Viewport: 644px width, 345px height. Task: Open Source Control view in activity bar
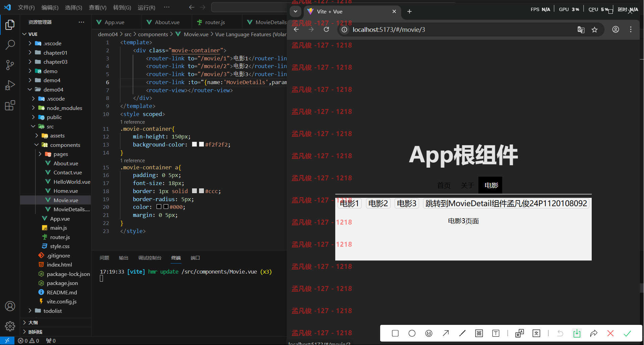10,65
